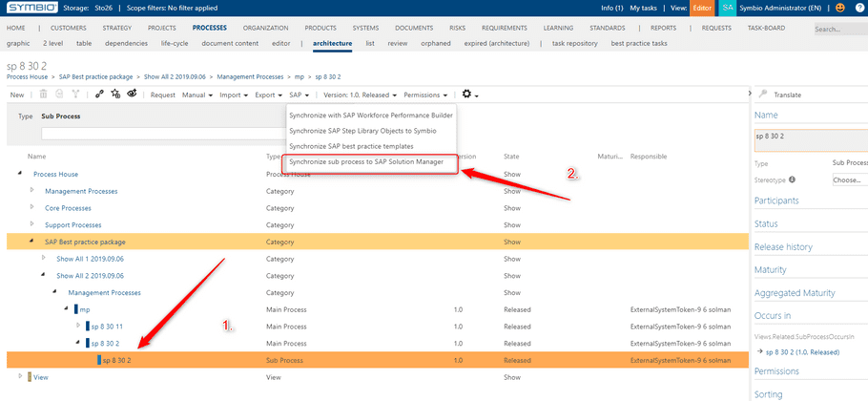Click the delete trash icon in toolbar
The width and height of the screenshot is (868, 401).
(x=43, y=95)
